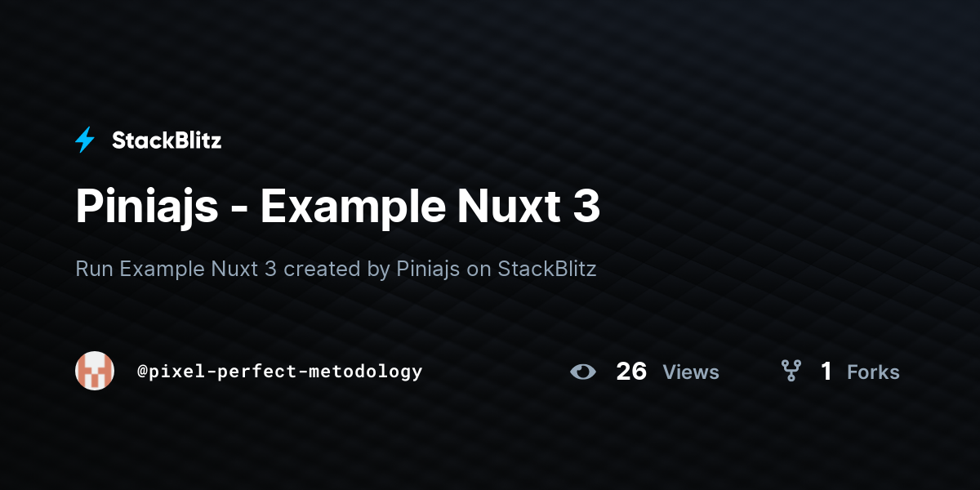Click the 1 forks count
Viewport: 980px width, 490px height.
(826, 372)
